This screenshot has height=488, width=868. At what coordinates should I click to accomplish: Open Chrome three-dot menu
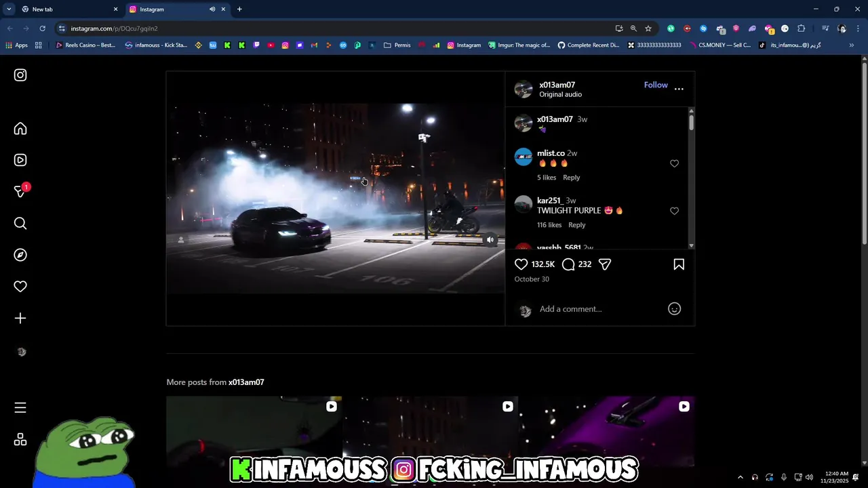[x=859, y=28]
